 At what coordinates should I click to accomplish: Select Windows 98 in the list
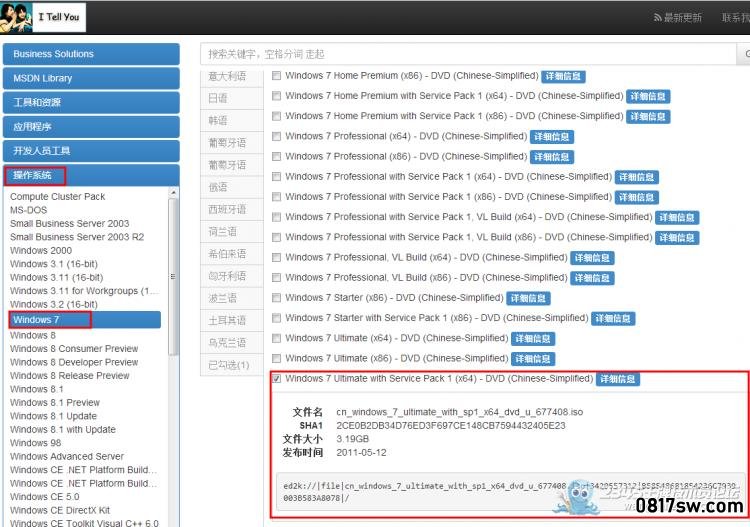(x=35, y=443)
